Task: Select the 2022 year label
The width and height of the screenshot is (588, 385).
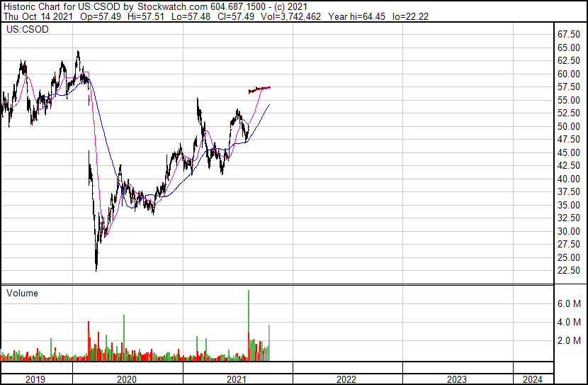Action: [347, 379]
